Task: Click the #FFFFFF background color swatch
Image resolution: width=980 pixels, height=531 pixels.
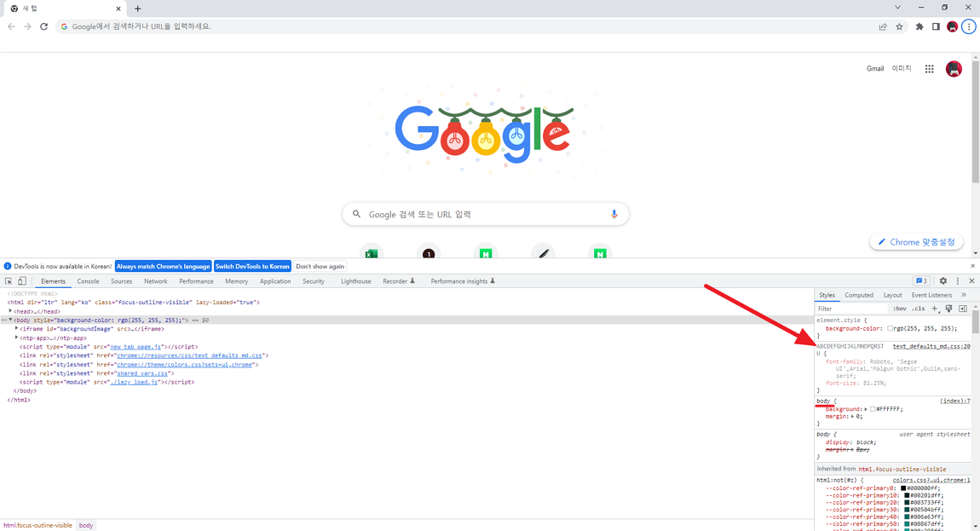Action: tap(873, 409)
